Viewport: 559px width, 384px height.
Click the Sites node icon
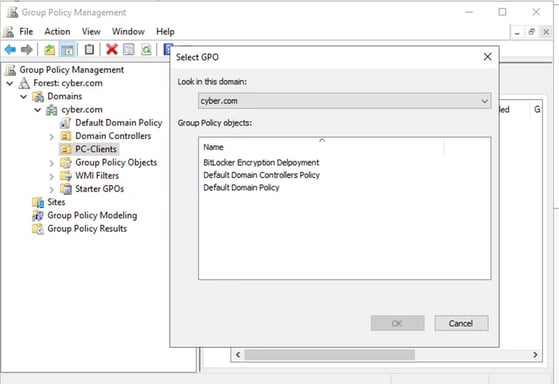[x=38, y=202]
